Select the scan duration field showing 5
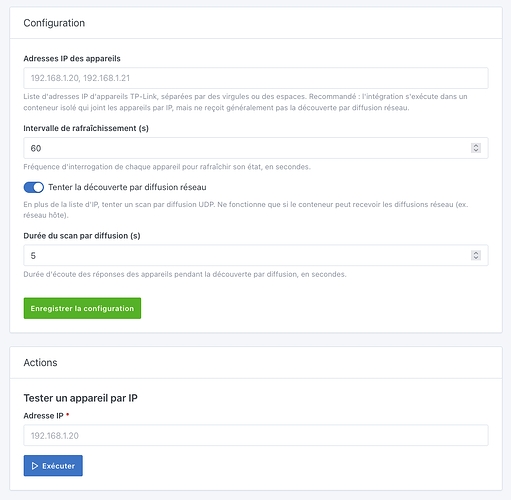This screenshot has height=500, width=511. pos(256,255)
